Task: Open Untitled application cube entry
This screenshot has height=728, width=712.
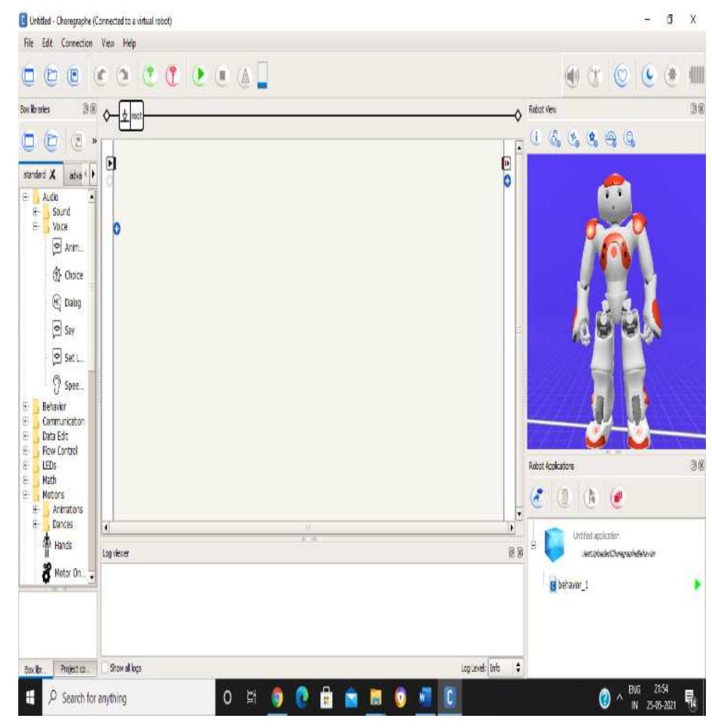Action: tap(554, 545)
